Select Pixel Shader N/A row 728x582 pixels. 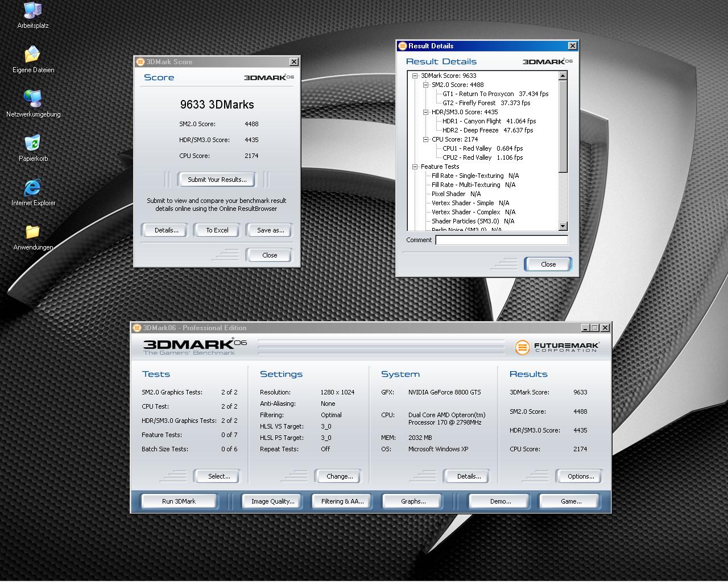point(456,194)
